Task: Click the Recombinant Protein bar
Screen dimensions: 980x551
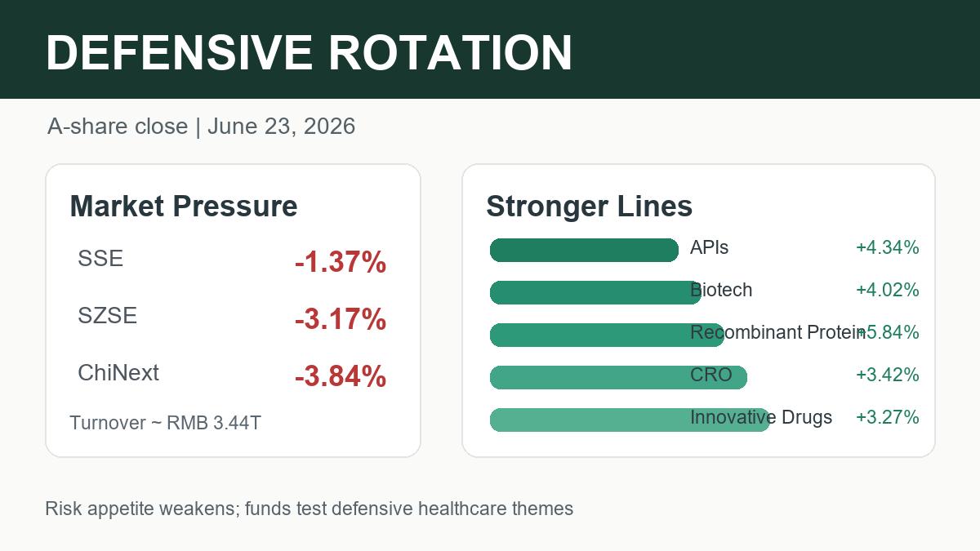Action: [x=607, y=335]
